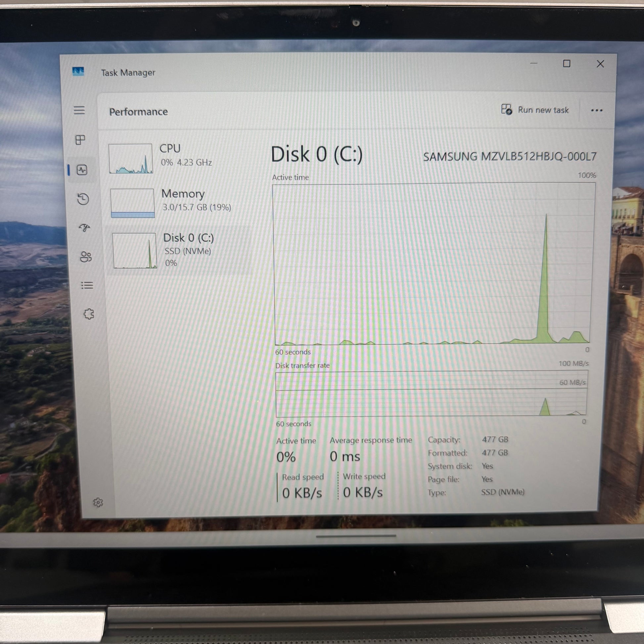644x644 pixels.
Task: Open the Services puzzle icon
Action: tap(89, 314)
